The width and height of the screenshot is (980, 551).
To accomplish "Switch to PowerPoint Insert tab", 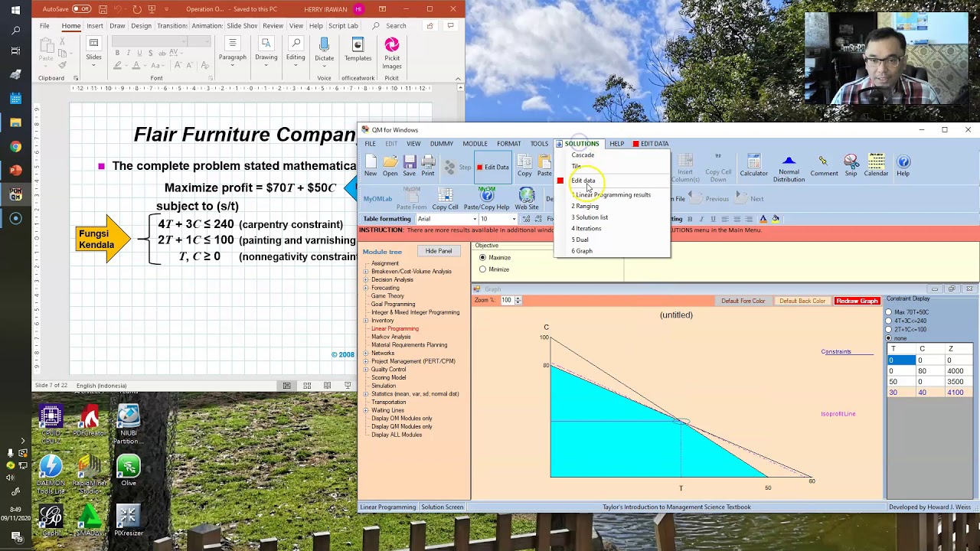I will pyautogui.click(x=95, y=25).
